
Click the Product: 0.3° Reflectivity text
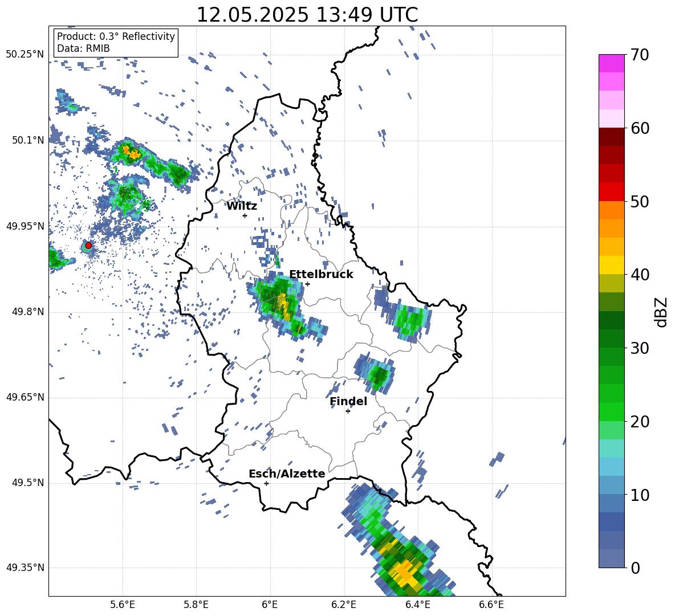click(116, 36)
